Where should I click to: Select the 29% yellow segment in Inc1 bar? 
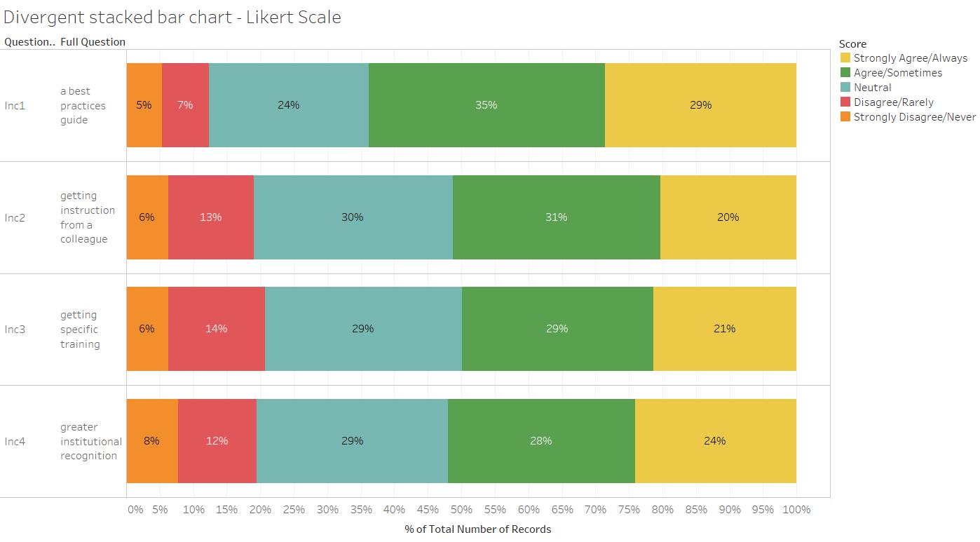click(x=700, y=105)
